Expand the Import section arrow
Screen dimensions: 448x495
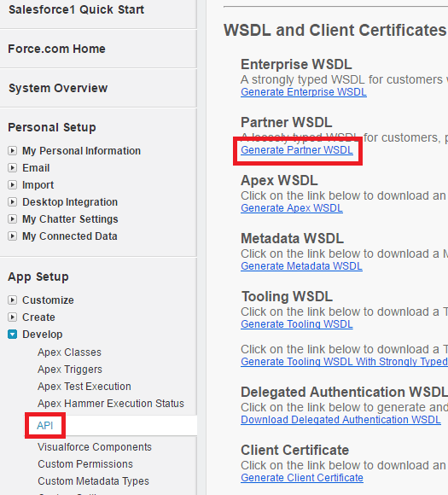[x=12, y=185]
